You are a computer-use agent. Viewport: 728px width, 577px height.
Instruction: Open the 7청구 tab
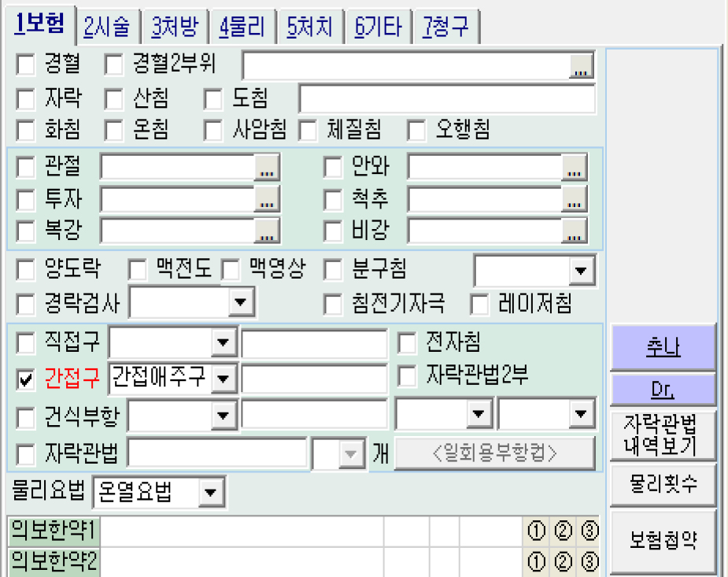point(445,28)
